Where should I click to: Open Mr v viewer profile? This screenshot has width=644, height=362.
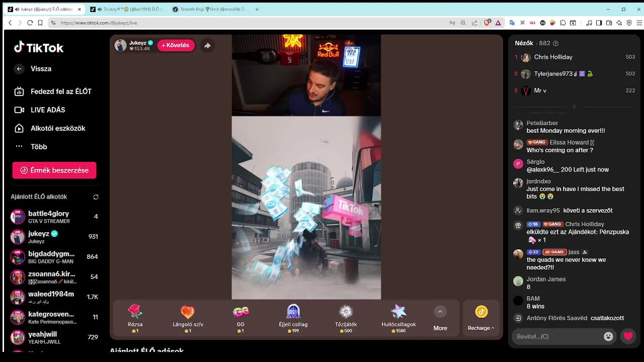(574, 90)
